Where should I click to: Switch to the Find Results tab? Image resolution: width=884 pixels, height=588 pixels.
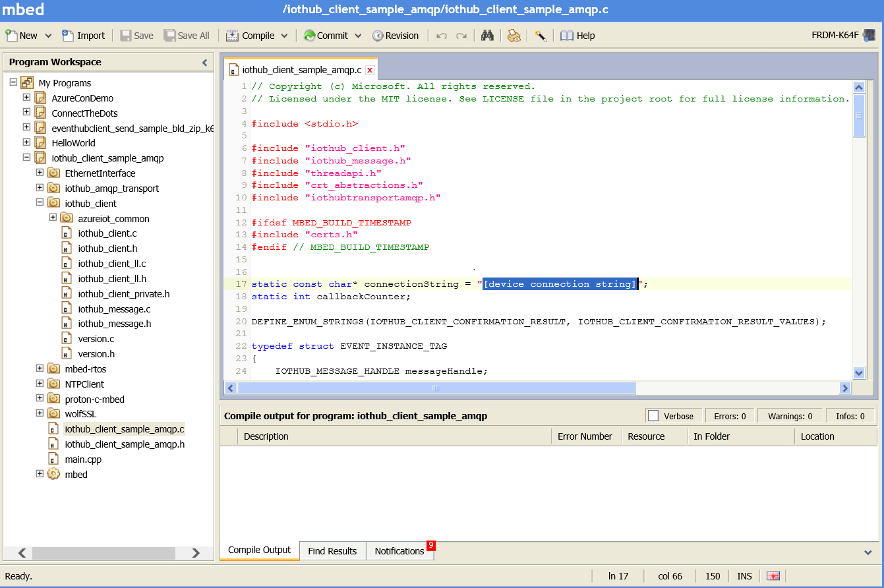point(332,551)
